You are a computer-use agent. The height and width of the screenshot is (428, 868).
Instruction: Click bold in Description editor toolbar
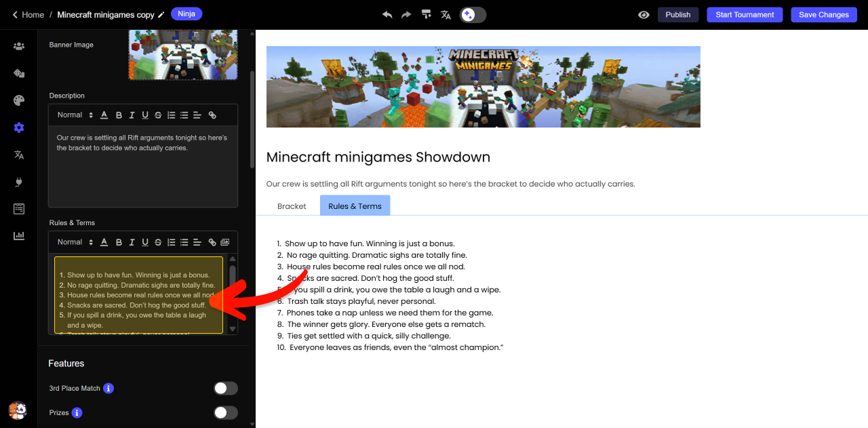[x=119, y=115]
